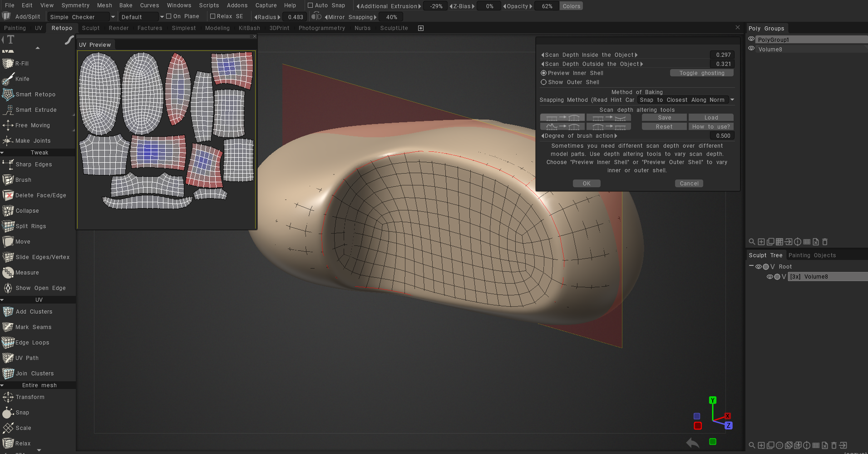The width and height of the screenshot is (868, 454).
Task: Select the Knife tool
Action: (22, 79)
